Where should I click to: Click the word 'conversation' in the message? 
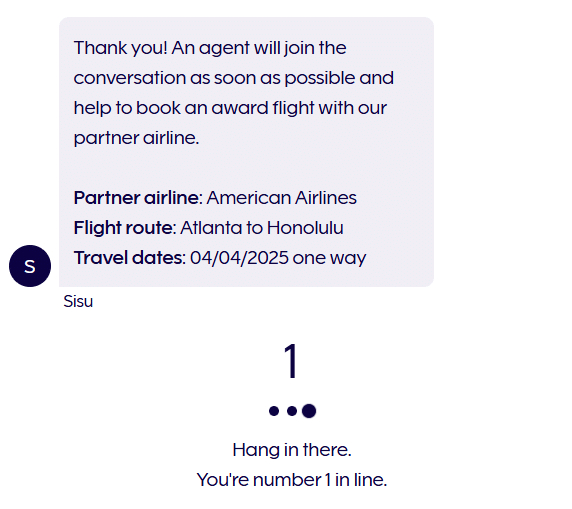130,78
